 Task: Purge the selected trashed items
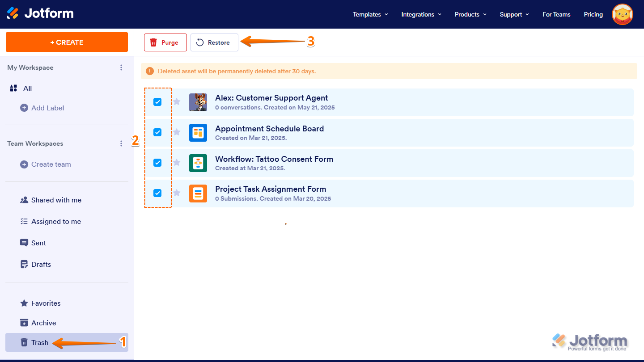[x=165, y=42]
